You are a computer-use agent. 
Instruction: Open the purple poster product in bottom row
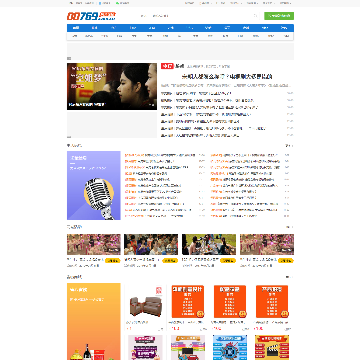[x=145, y=347]
